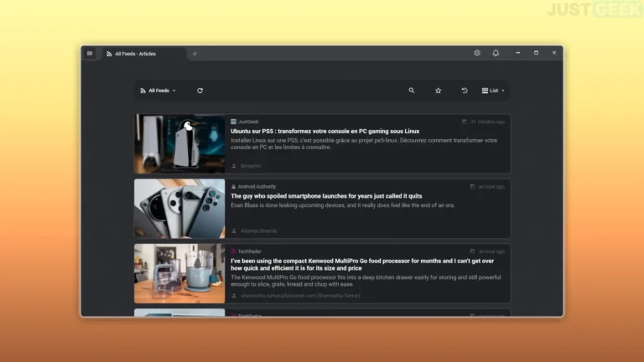Open the Ubuntu sur PS5 article thumbnail
Screen dimensions: 644x362
179,143
